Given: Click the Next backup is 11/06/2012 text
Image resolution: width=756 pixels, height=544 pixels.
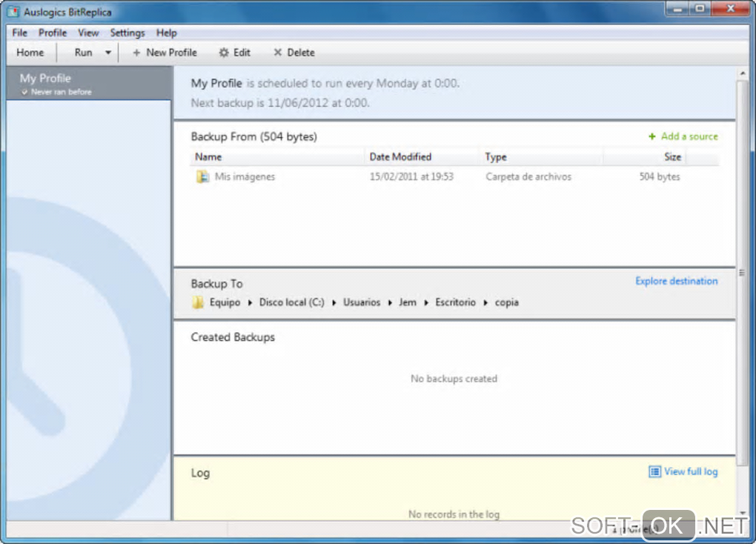Looking at the screenshot, I should click(280, 103).
